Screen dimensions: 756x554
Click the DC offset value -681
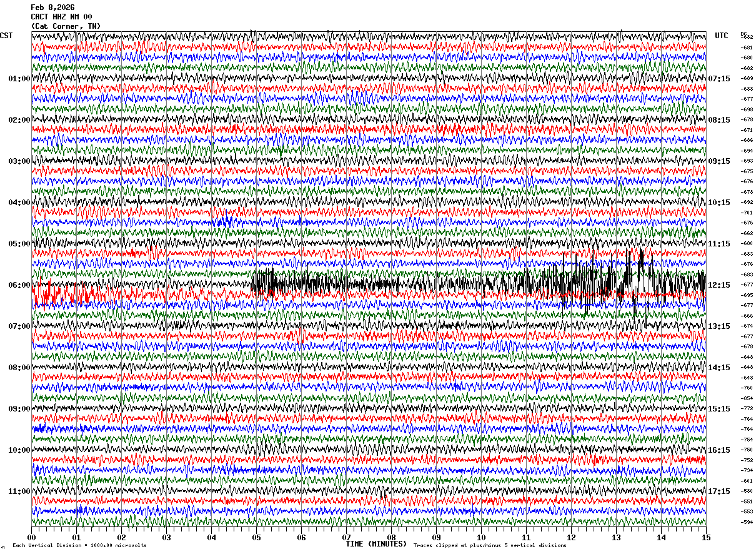[x=747, y=48]
